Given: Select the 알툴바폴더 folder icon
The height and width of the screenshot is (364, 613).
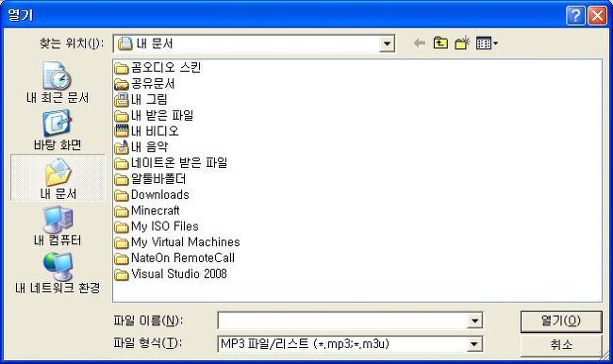Looking at the screenshot, I should pos(122,179).
